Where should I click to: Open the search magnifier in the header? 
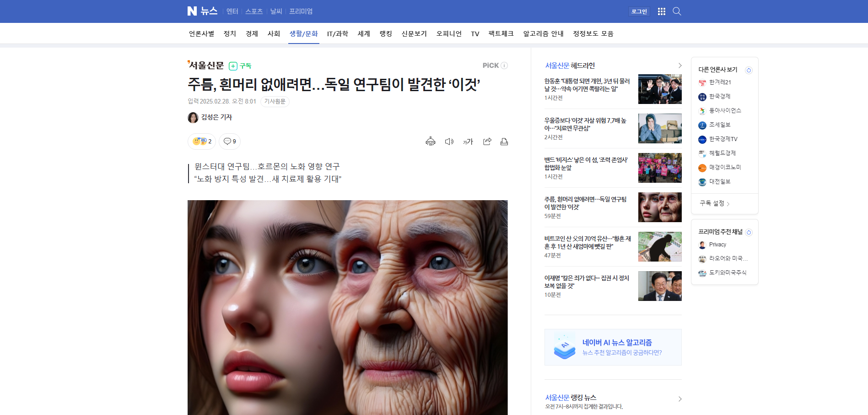(x=677, y=11)
